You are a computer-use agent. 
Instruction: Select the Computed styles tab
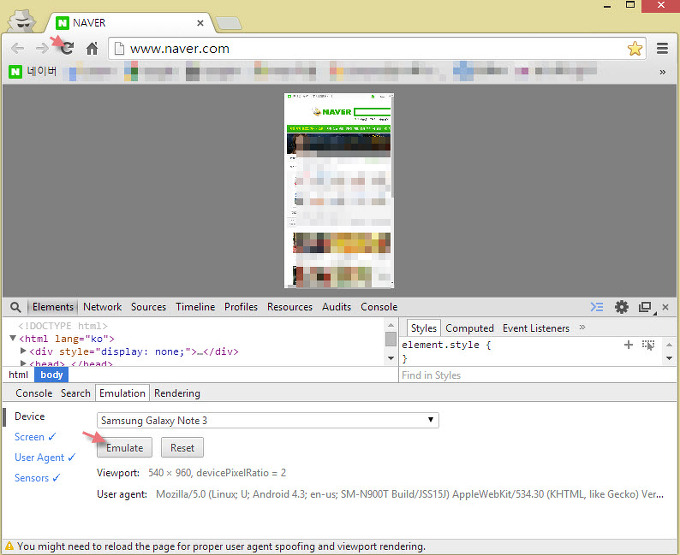point(469,328)
